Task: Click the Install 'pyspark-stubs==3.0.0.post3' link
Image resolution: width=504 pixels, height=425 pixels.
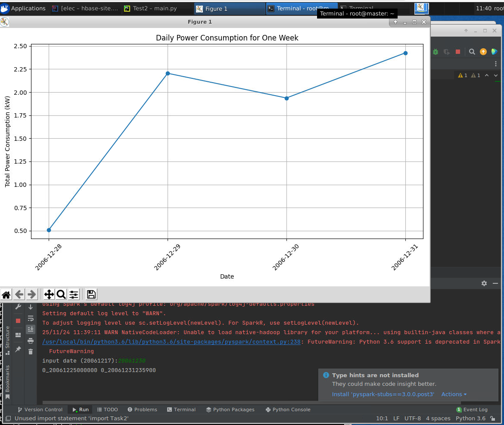Action: coord(383,394)
